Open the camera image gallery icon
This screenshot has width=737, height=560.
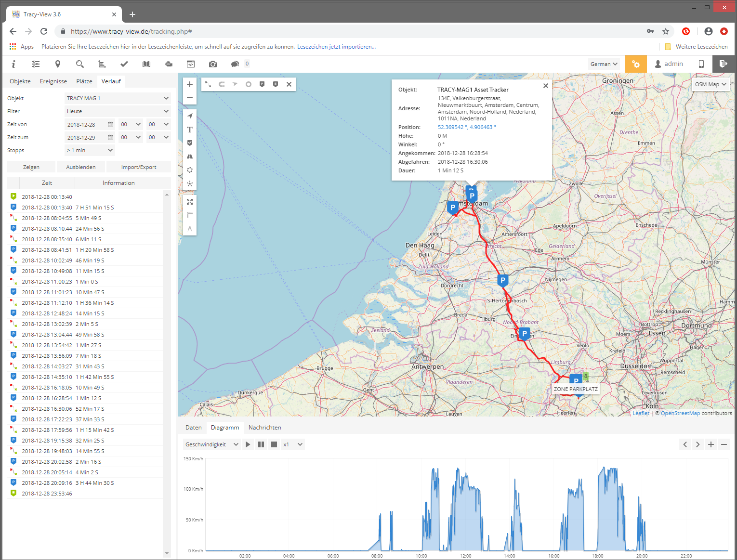pos(213,64)
